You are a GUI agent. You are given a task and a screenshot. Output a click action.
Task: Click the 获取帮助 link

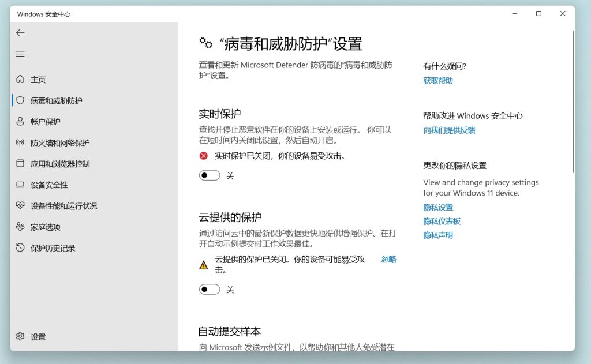tap(438, 81)
